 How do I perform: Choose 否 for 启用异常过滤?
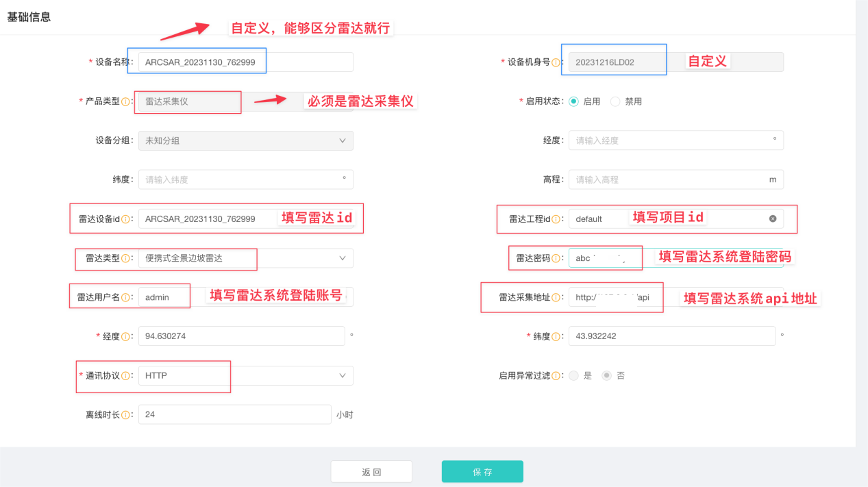coord(606,376)
